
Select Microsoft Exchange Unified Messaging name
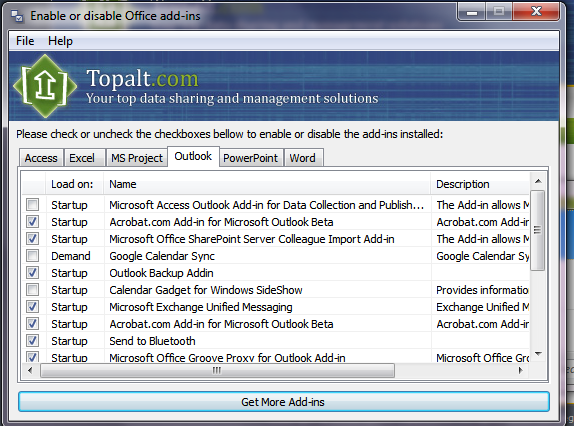pos(201,307)
